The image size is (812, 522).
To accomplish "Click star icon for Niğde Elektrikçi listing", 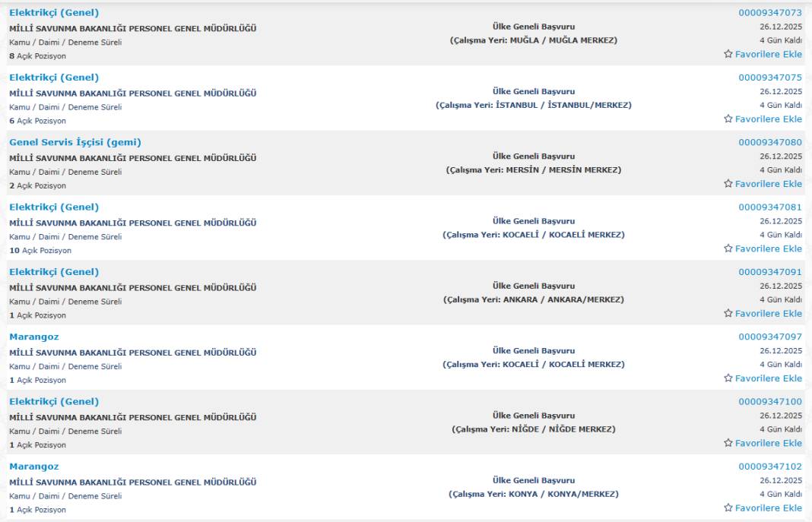I will click(728, 443).
